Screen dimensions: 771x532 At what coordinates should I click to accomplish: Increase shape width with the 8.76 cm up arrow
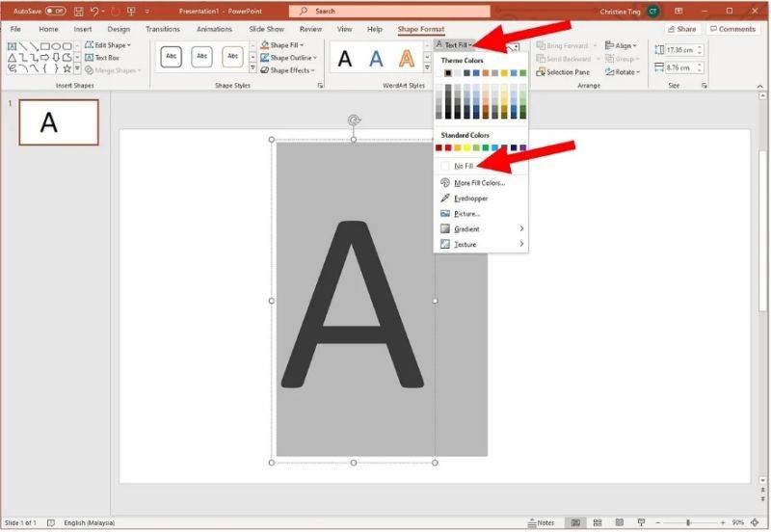point(700,65)
